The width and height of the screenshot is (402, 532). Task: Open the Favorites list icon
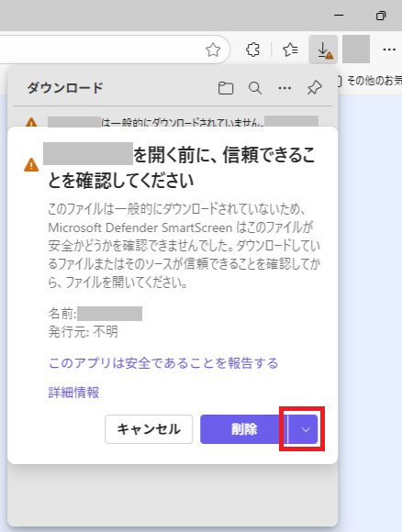(290, 50)
